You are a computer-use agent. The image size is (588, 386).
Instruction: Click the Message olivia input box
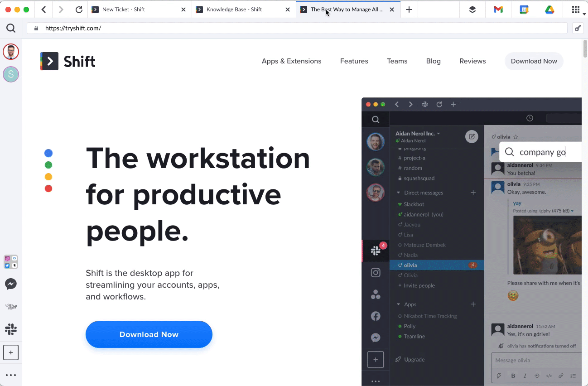click(x=537, y=361)
